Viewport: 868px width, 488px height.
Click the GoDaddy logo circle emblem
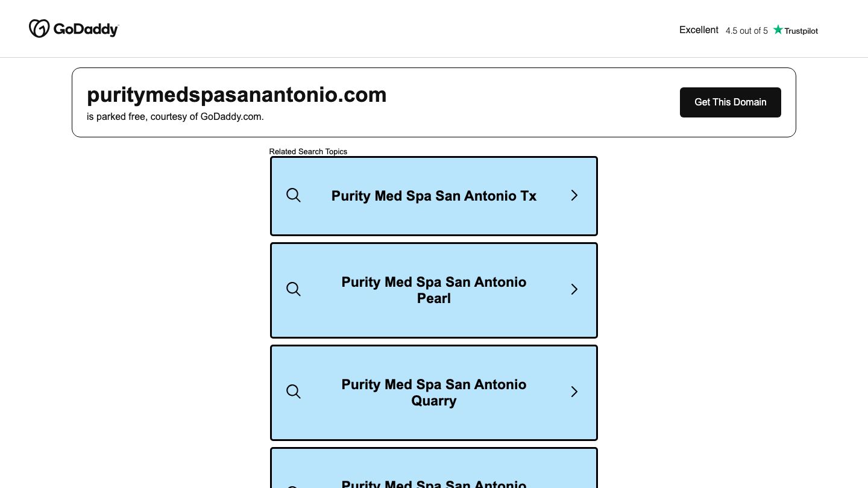coord(38,28)
